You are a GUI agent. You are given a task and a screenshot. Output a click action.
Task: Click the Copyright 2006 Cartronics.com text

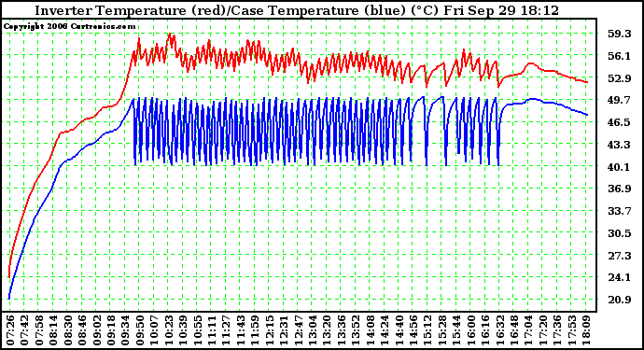(69, 26)
